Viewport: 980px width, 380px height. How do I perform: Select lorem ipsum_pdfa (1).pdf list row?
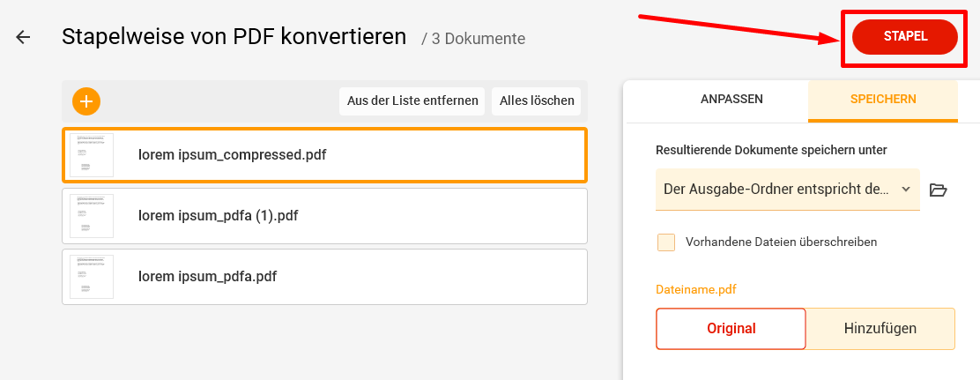pyautogui.click(x=353, y=216)
